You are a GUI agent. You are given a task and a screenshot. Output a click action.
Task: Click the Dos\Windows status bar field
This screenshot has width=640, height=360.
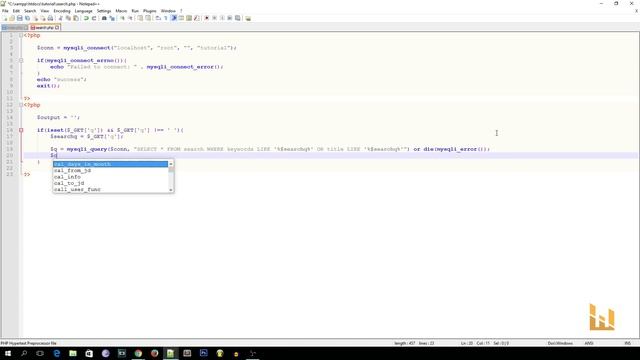pyautogui.click(x=560, y=343)
